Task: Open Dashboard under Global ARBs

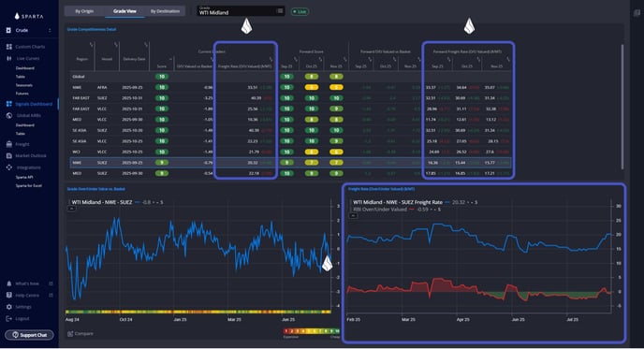Action: pos(25,124)
